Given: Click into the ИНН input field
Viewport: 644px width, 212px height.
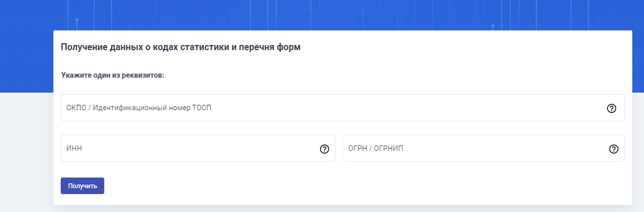Looking at the screenshot, I should [x=198, y=148].
